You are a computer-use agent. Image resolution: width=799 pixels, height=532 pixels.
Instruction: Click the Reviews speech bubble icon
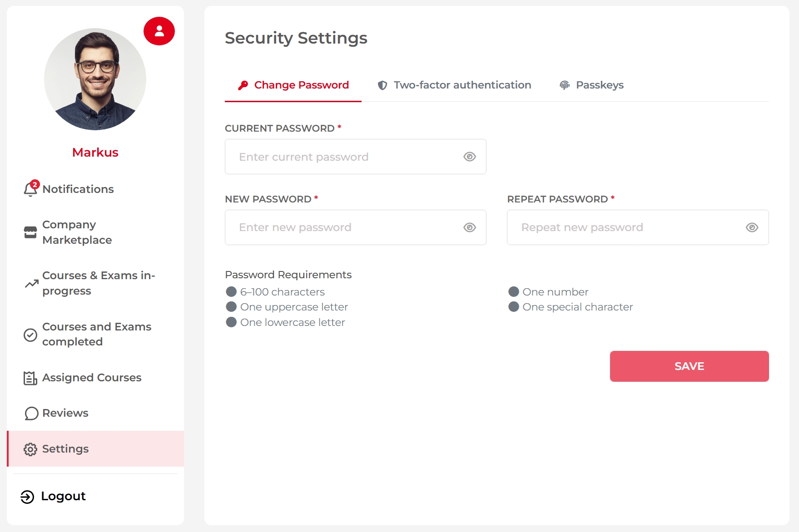pos(31,414)
